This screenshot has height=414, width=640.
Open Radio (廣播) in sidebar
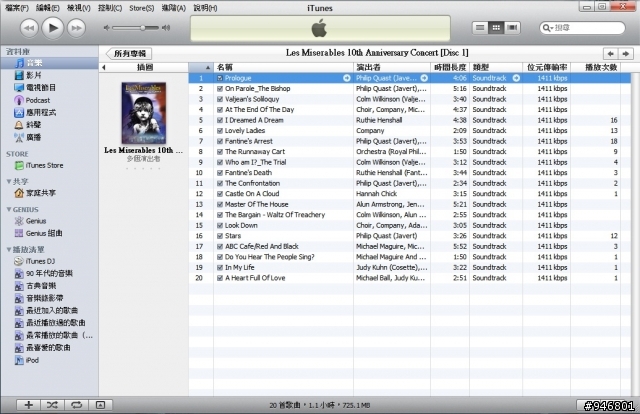point(28,137)
